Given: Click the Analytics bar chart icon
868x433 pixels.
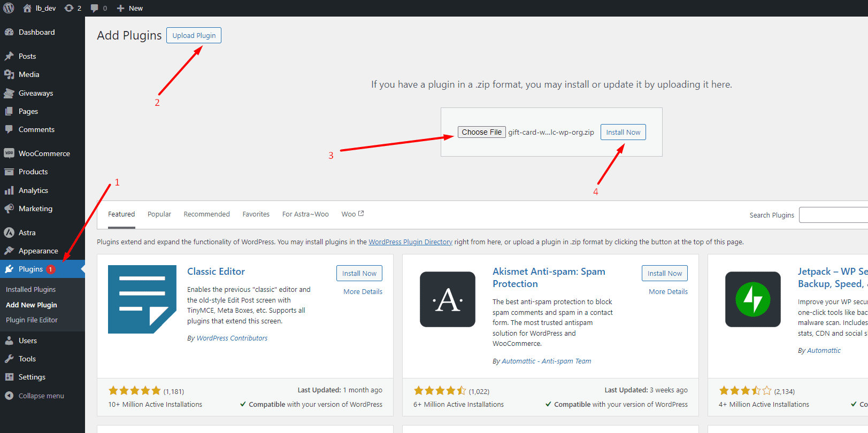Looking at the screenshot, I should (x=9, y=190).
